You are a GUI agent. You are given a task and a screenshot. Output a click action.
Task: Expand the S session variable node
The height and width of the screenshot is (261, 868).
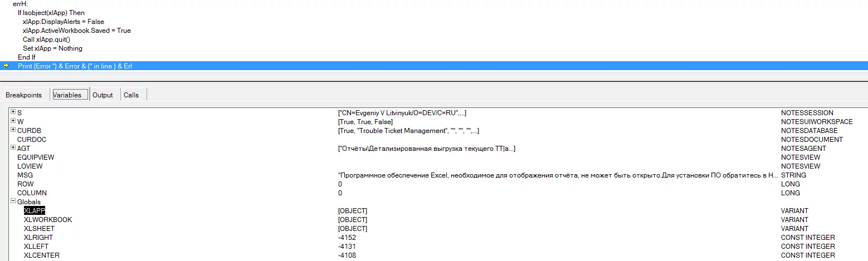13,112
